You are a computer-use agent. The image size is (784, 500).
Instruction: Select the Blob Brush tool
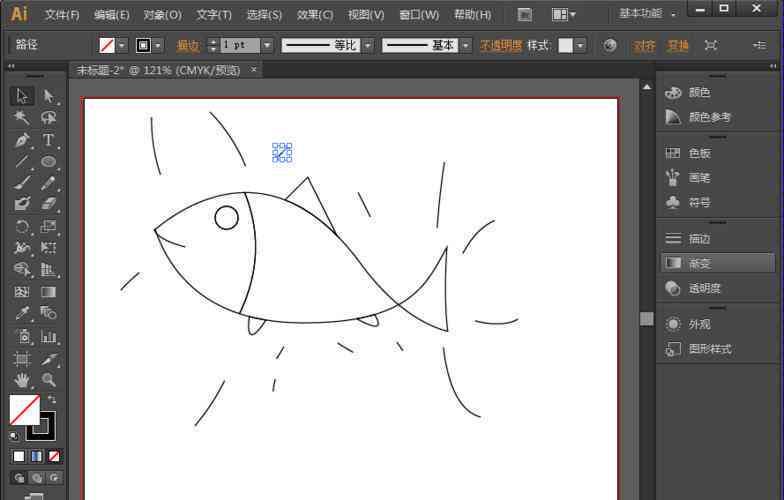click(x=22, y=204)
